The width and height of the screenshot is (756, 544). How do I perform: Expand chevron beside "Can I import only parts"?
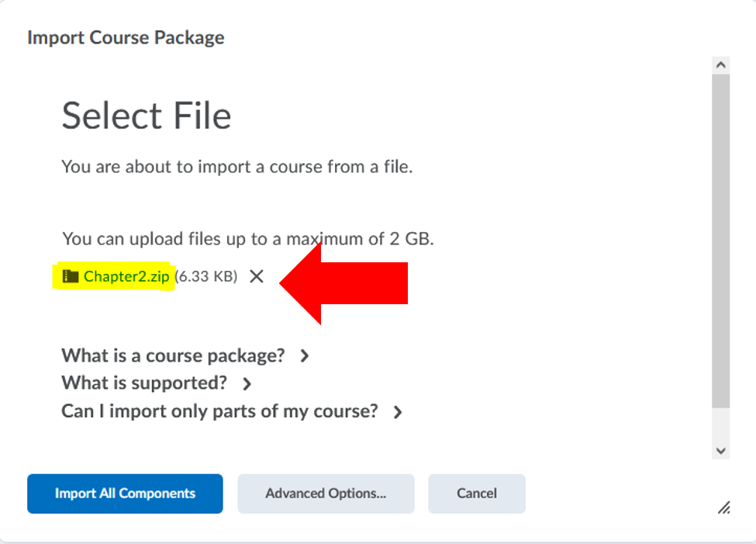tap(398, 412)
